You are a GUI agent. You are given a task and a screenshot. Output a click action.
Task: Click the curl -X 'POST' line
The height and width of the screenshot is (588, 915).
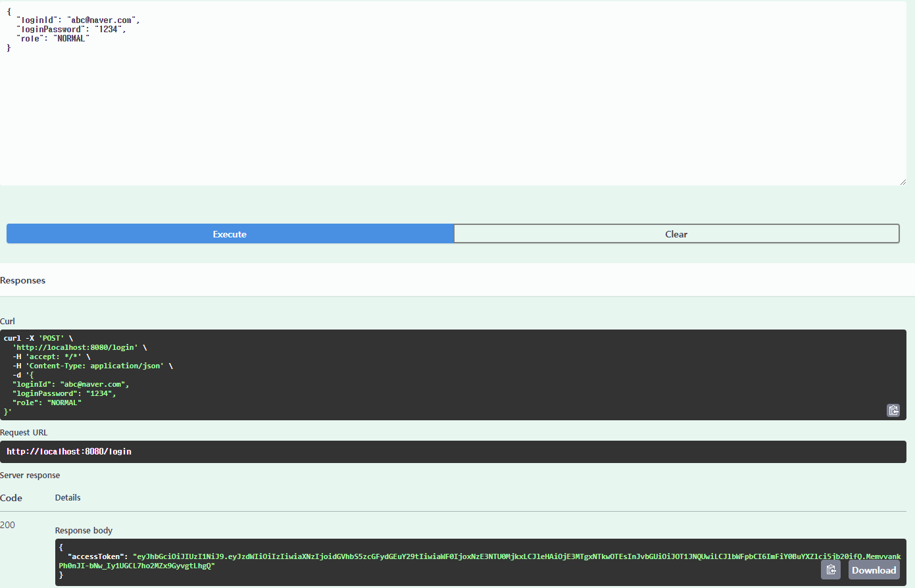pos(38,338)
